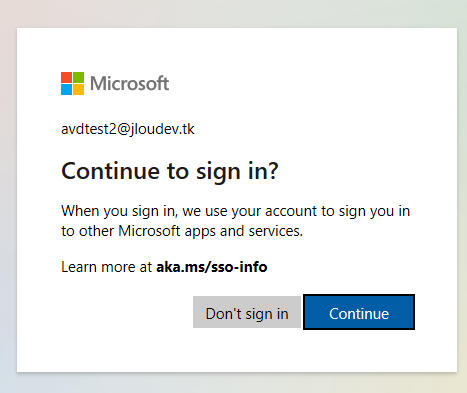Click the gray Microsoft wordmark beside the logo

click(x=130, y=83)
